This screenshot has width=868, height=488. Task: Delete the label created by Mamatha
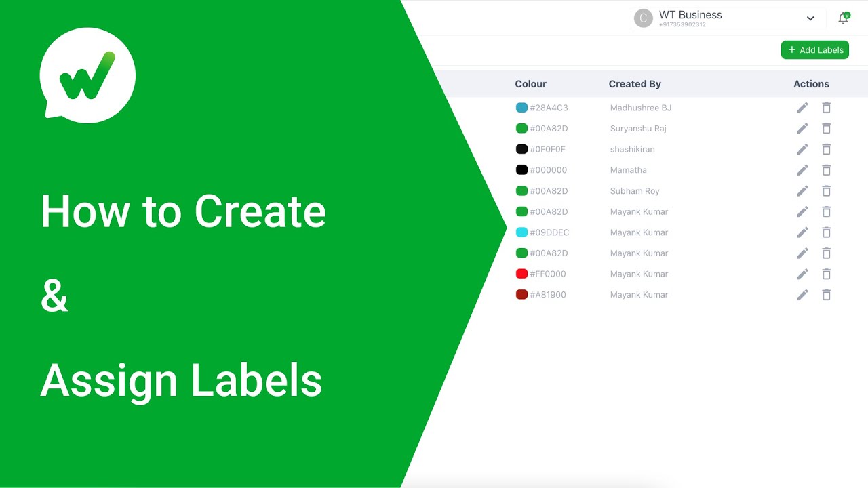point(826,170)
